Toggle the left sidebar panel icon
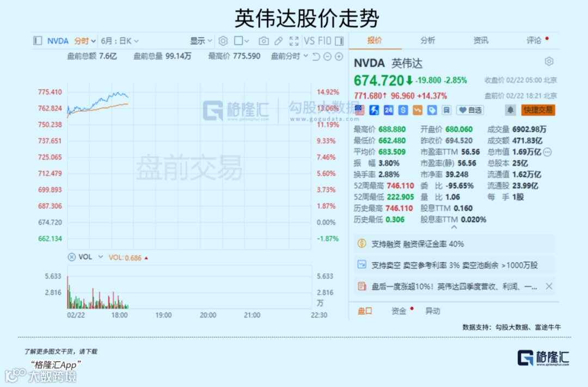This screenshot has height=387, width=588. 38,40
